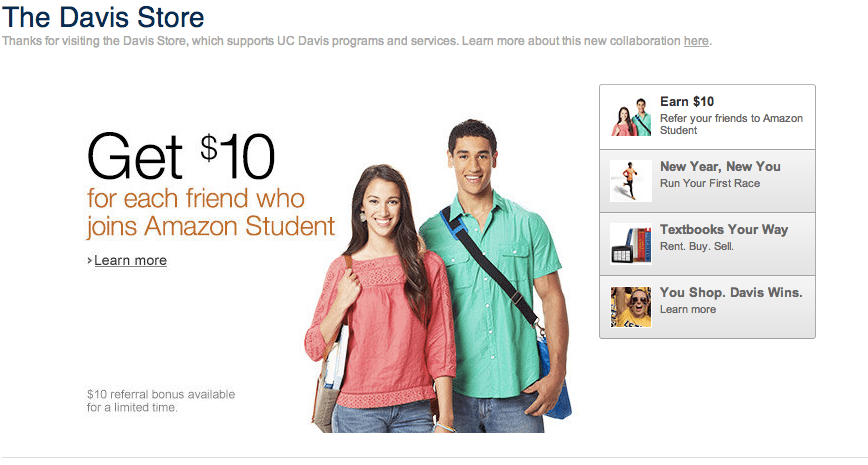This screenshot has width=868, height=465.
Task: Click the 'Rent. Buy. Sell.' subtitle
Action: point(696,246)
